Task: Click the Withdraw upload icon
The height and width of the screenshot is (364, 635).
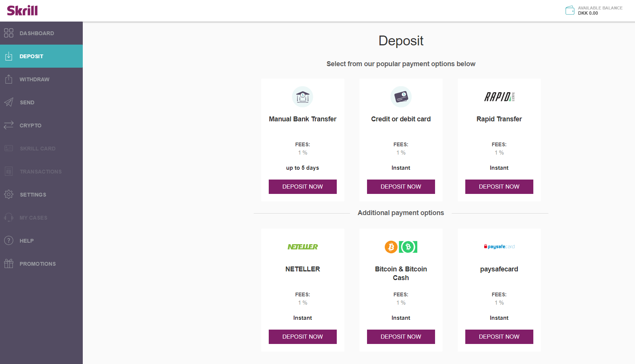Action: 9,79
